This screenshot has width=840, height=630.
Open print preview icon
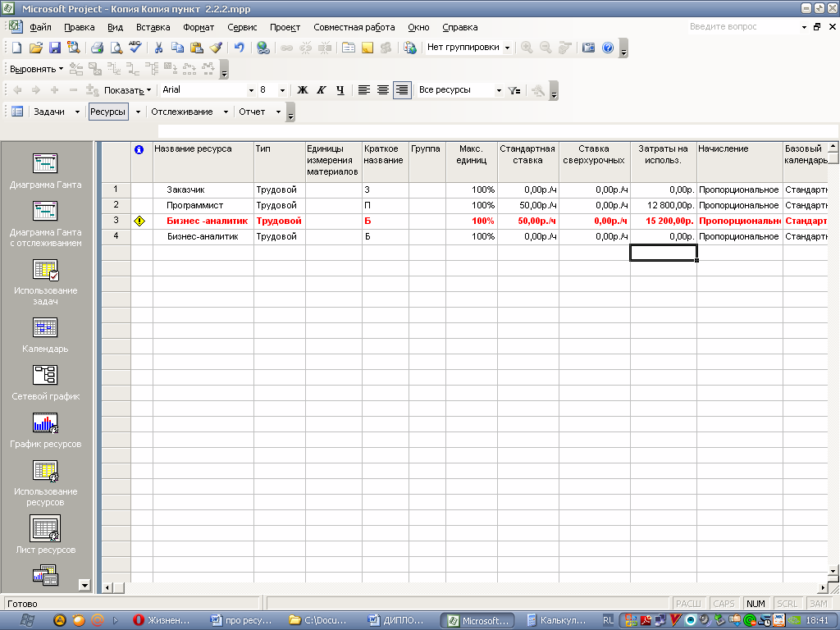pos(116,48)
